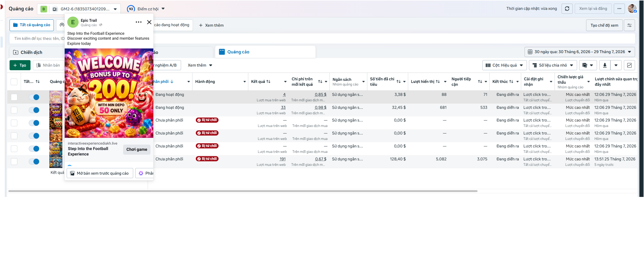The image size is (644, 263).
Task: Switch to the Quảng cáo tab
Action: click(265, 52)
